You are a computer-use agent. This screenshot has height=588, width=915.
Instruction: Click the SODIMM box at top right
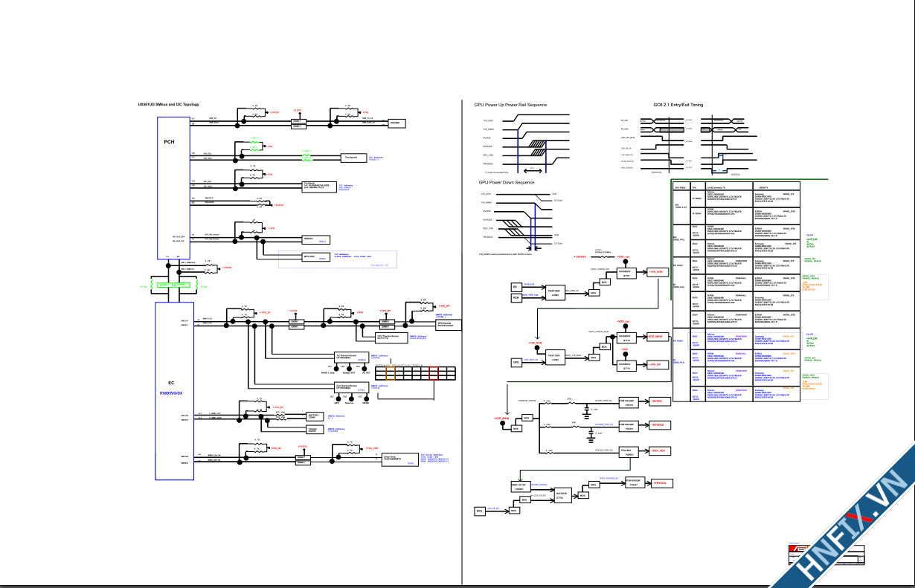coord(394,122)
